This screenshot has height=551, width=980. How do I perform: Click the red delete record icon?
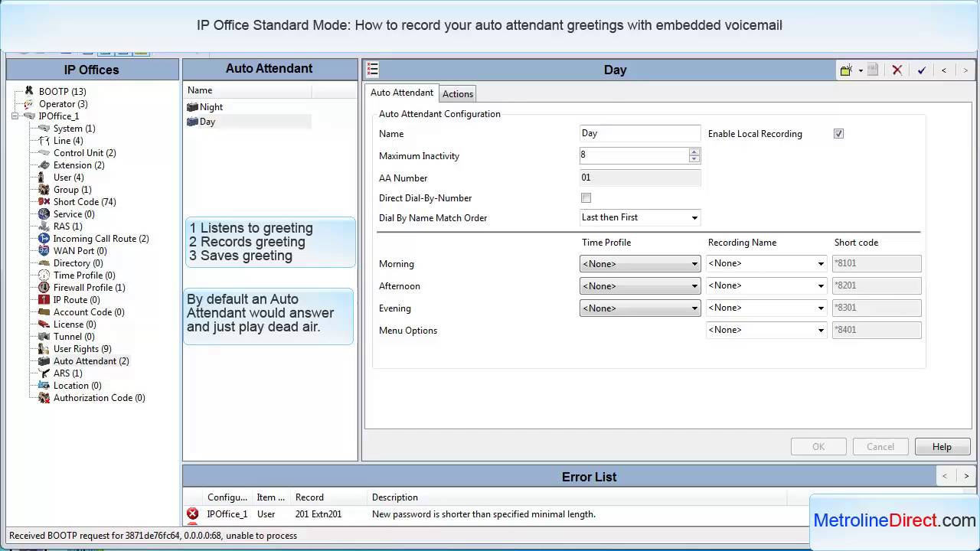coord(897,70)
